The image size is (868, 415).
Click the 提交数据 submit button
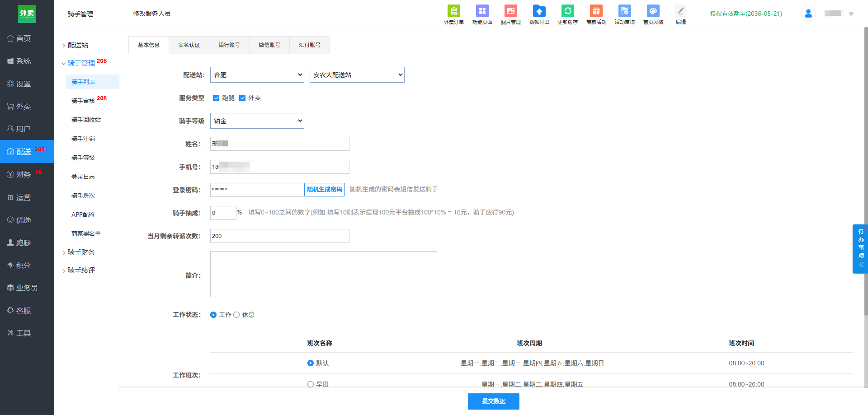pos(494,401)
